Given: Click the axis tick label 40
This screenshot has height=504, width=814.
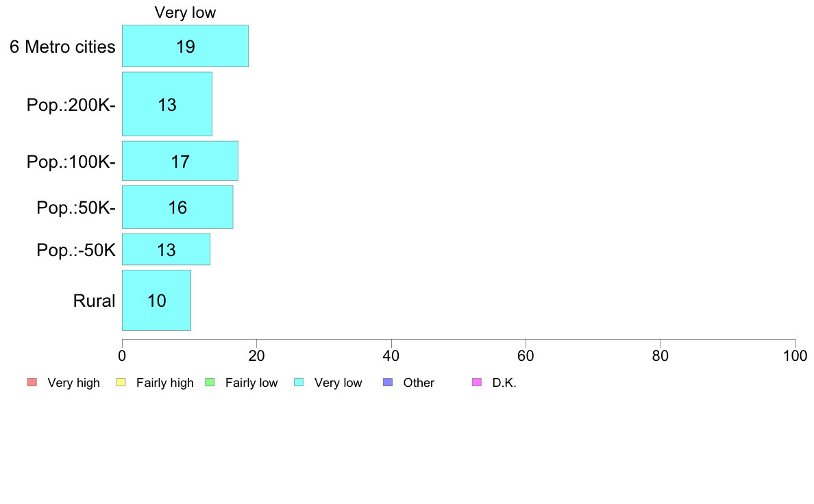Looking at the screenshot, I should (391, 356).
